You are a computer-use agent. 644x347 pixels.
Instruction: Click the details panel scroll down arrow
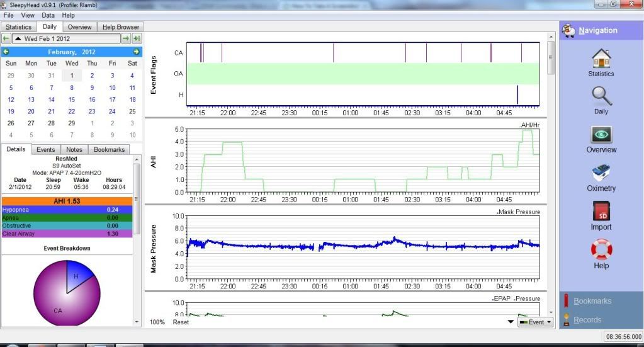pos(137,322)
